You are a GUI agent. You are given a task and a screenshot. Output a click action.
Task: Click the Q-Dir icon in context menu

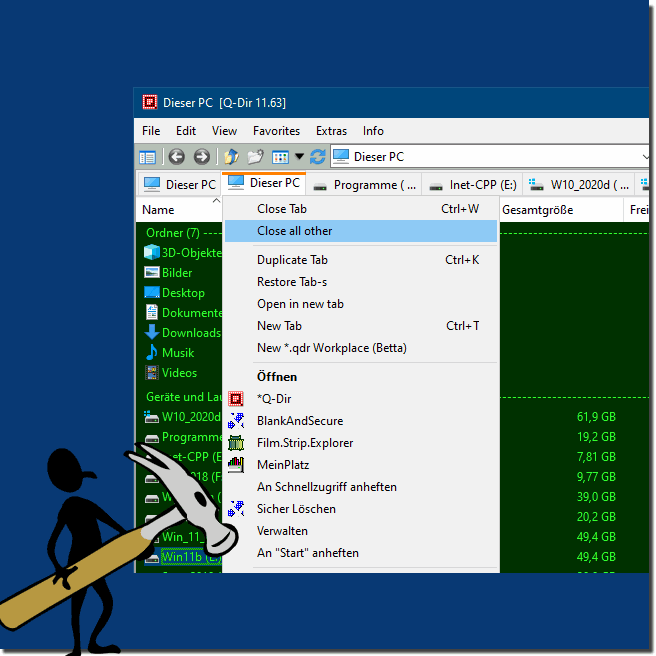[236, 399]
